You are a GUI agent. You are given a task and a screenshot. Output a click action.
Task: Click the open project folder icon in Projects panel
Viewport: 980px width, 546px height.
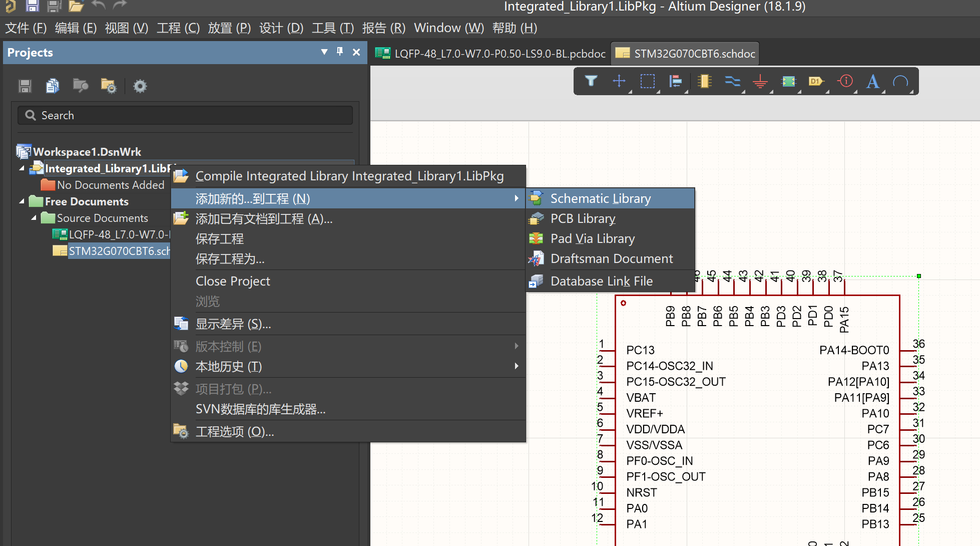[x=81, y=86]
